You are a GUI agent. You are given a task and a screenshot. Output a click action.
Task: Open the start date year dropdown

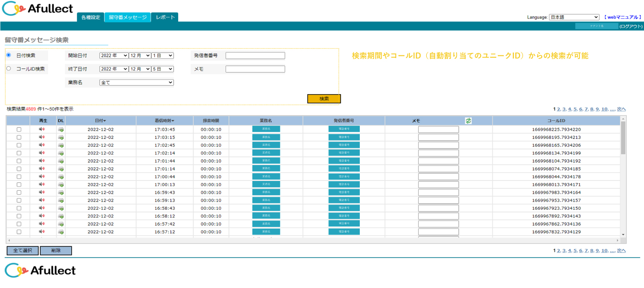coord(114,55)
